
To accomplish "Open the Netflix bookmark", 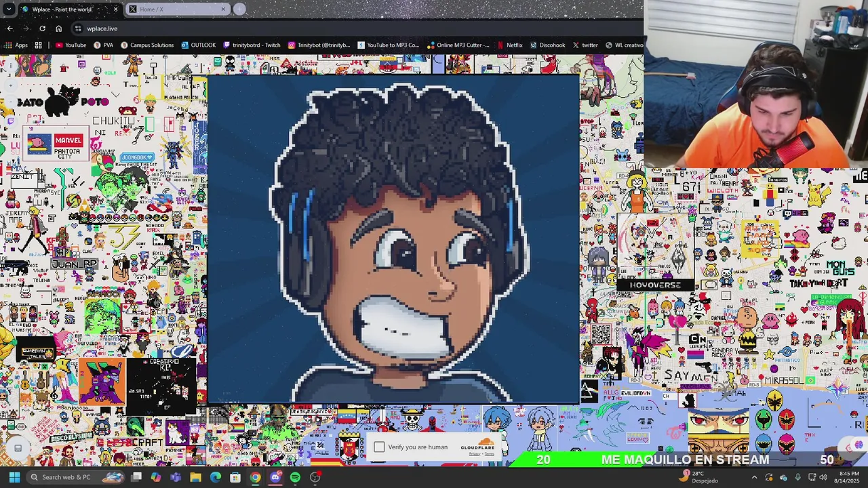I will click(x=509, y=45).
